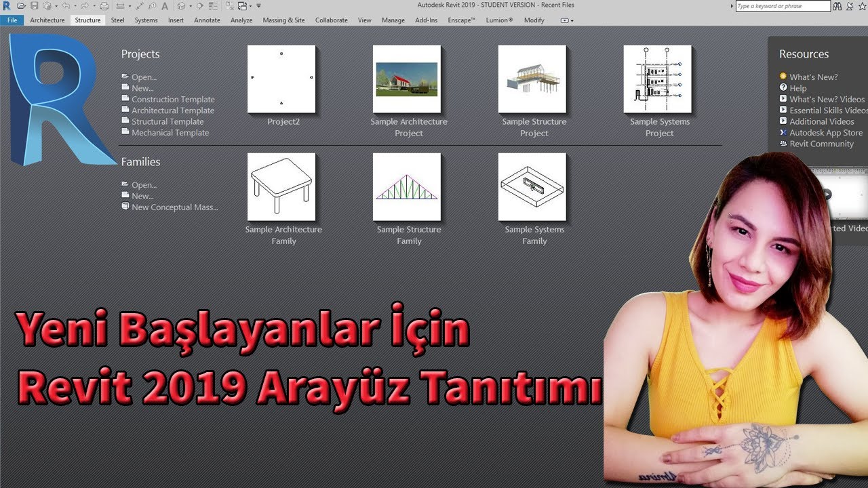Open the Sample Systems Family thumbnail
Viewport: 868px width, 488px height.
coord(532,187)
